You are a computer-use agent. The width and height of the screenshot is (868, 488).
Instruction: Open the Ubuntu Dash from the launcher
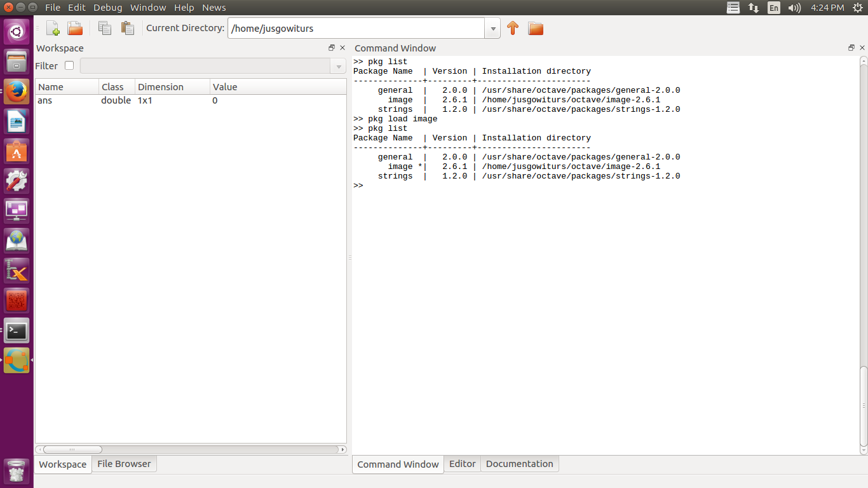click(x=17, y=32)
